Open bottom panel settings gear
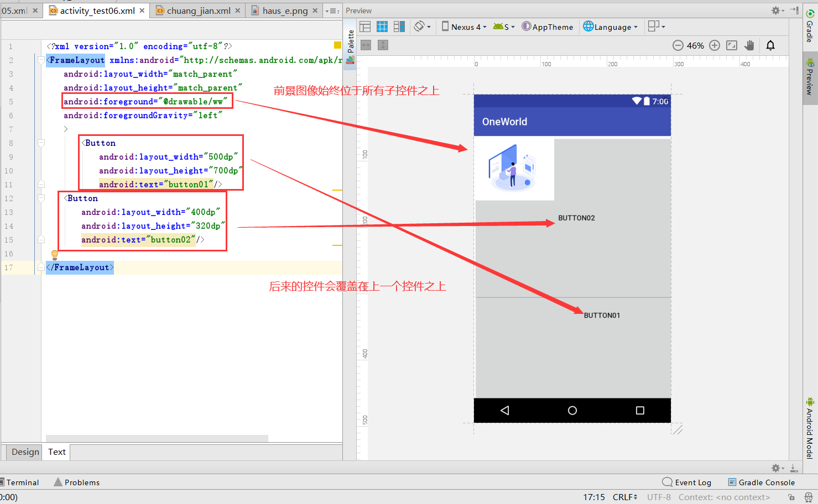 point(777,468)
